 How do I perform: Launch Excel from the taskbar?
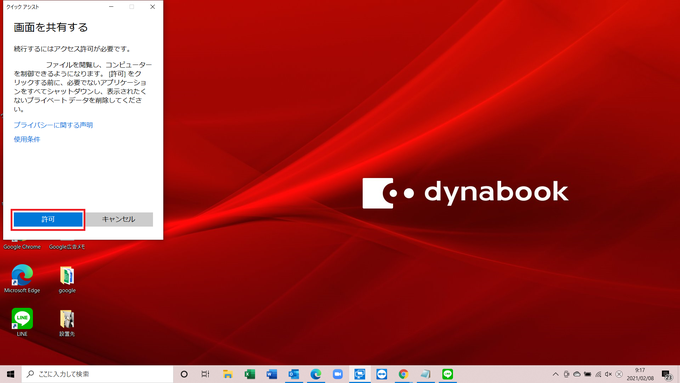click(250, 374)
